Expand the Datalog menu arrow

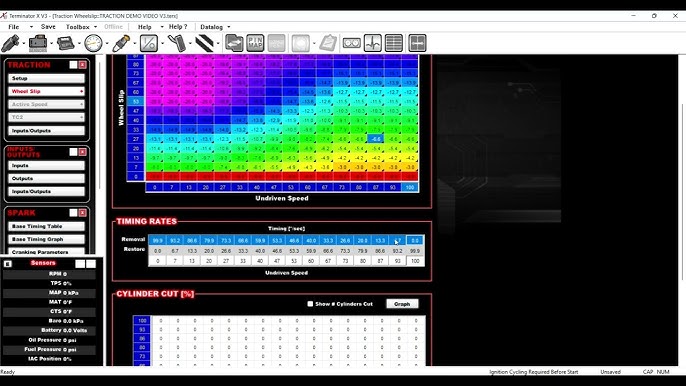click(228, 27)
